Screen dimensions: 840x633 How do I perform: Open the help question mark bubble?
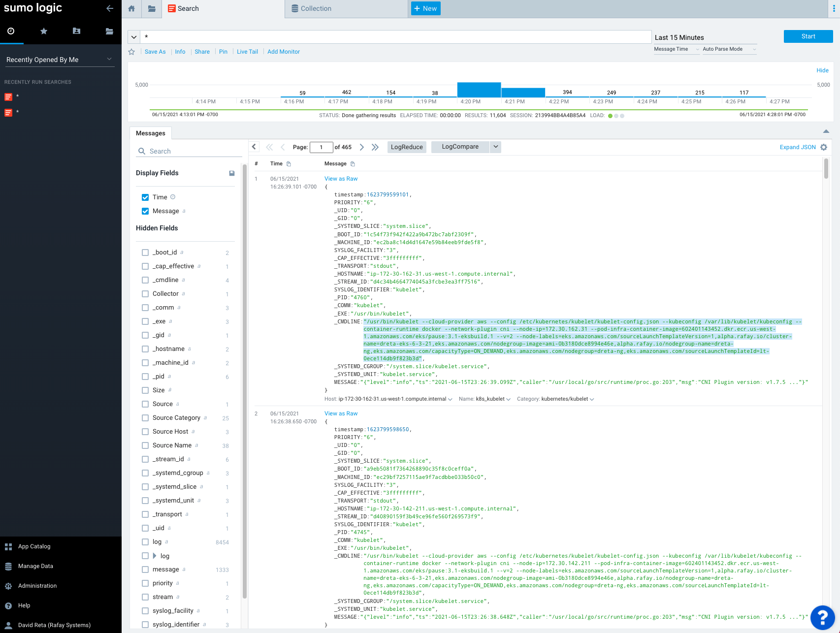[x=822, y=617]
